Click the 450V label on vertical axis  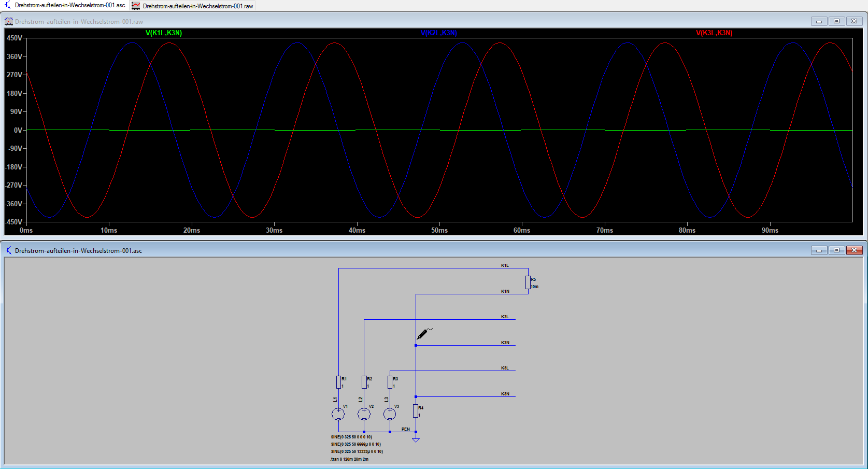tap(14, 38)
